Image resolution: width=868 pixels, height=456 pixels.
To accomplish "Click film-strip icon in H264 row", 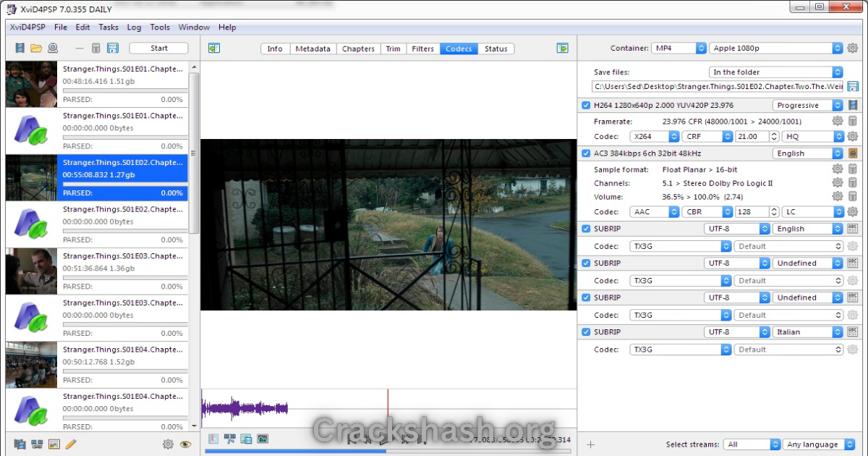I will (x=853, y=106).
